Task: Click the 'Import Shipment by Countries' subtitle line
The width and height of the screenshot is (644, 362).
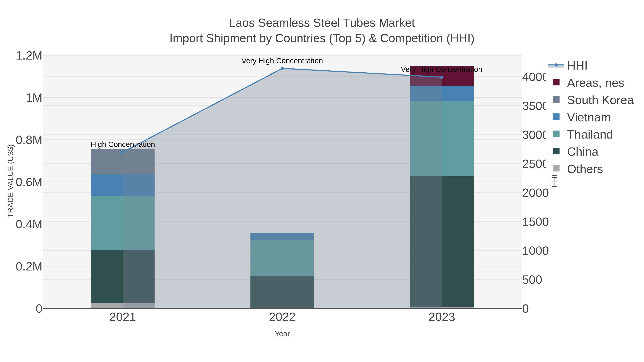Action: pyautogui.click(x=322, y=38)
